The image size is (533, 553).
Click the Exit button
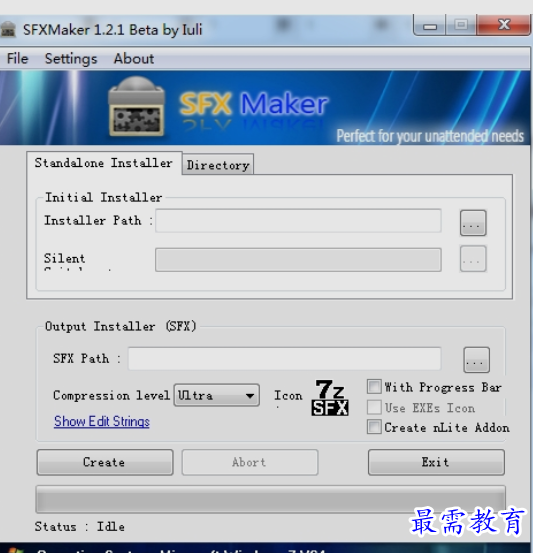[436, 462]
